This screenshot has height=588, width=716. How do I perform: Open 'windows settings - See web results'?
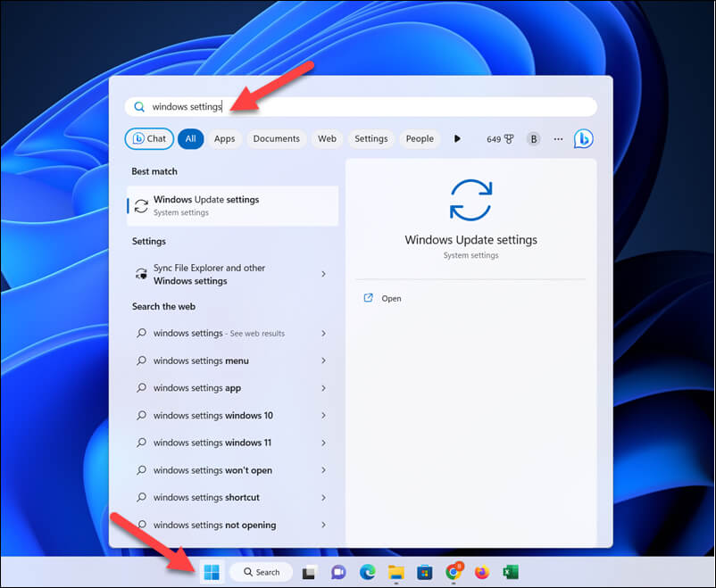pyautogui.click(x=232, y=334)
